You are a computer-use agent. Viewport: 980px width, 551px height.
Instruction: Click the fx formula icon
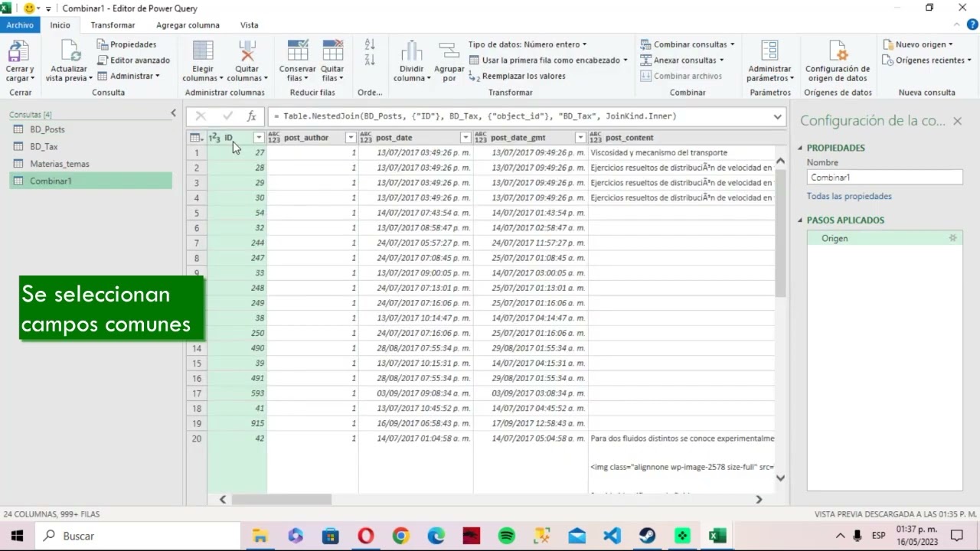tap(251, 116)
